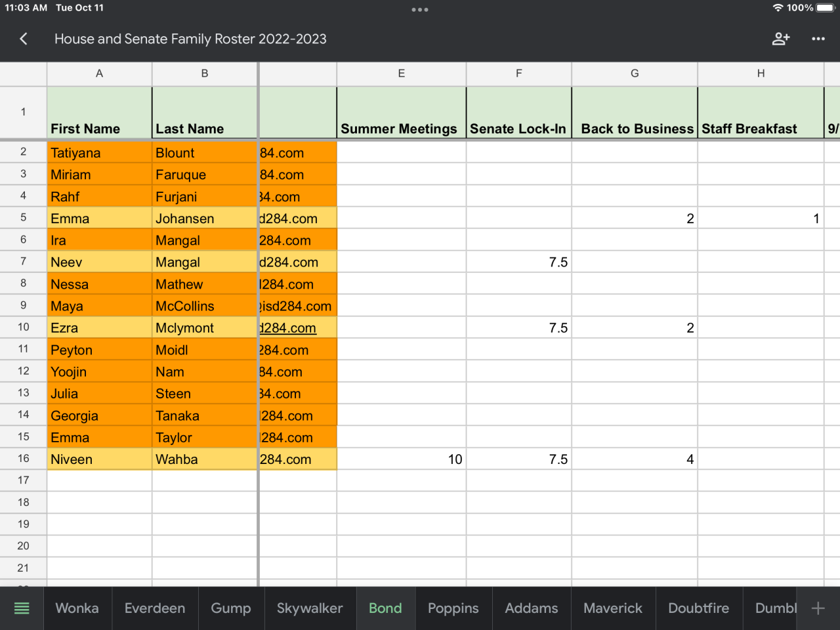Select the Last Name header cell
This screenshot has width=840, height=630.
[205, 113]
